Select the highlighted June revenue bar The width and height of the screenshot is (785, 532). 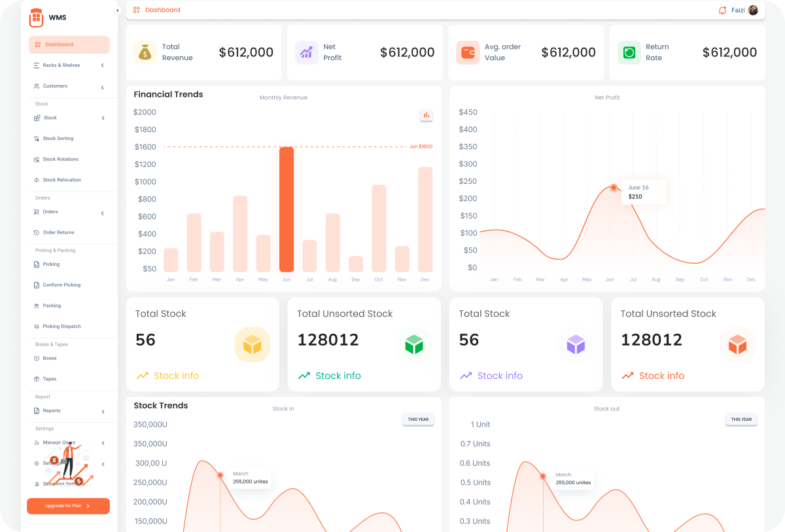pyautogui.click(x=287, y=209)
